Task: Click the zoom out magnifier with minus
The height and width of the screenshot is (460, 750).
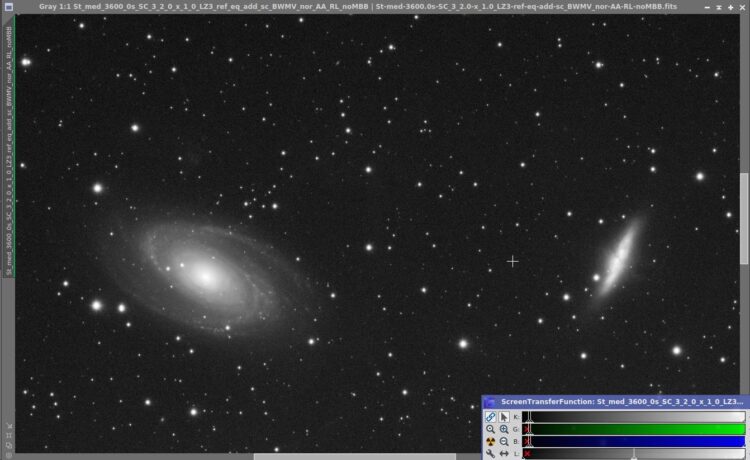Action: [504, 441]
